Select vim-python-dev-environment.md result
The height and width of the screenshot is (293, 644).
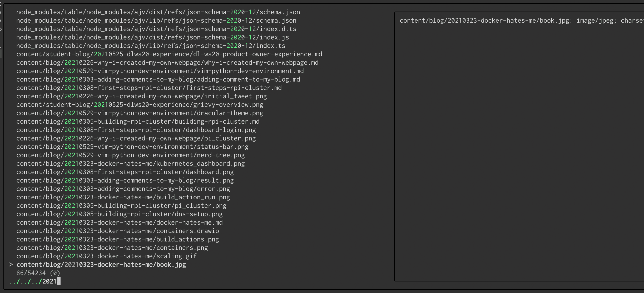point(160,71)
